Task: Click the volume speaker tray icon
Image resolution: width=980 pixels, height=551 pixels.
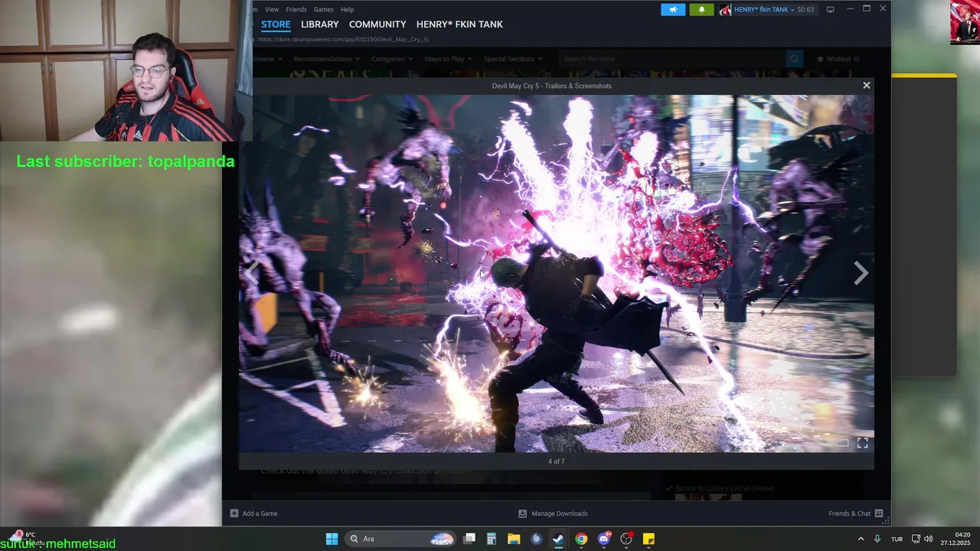Action: pos(929,539)
